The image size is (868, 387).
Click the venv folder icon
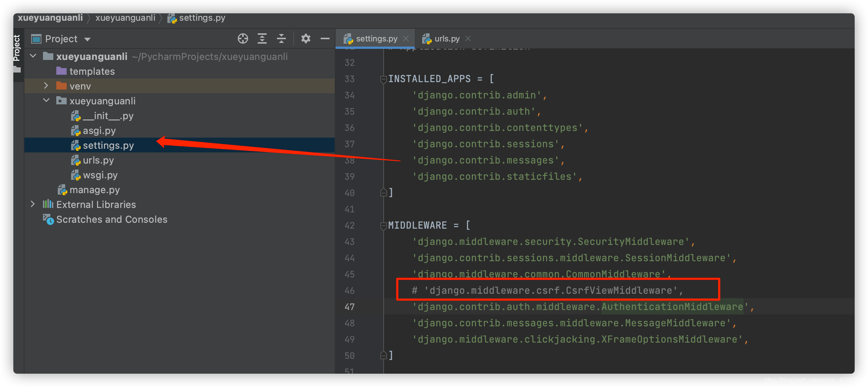point(61,86)
